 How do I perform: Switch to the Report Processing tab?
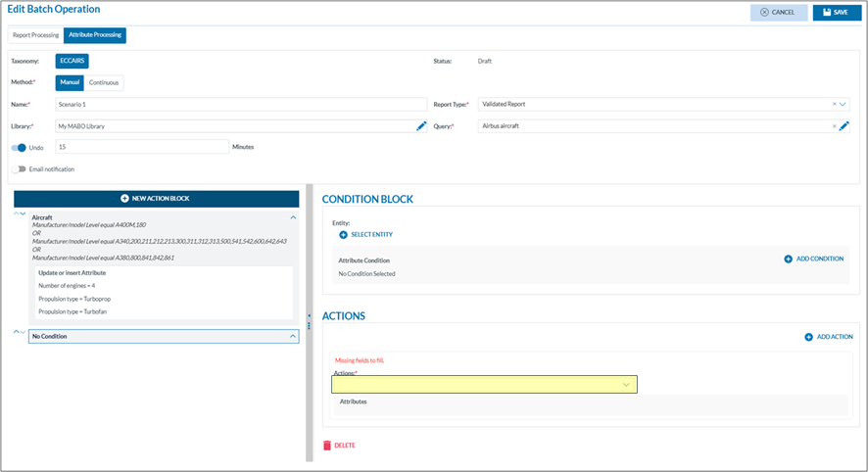pyautogui.click(x=35, y=36)
